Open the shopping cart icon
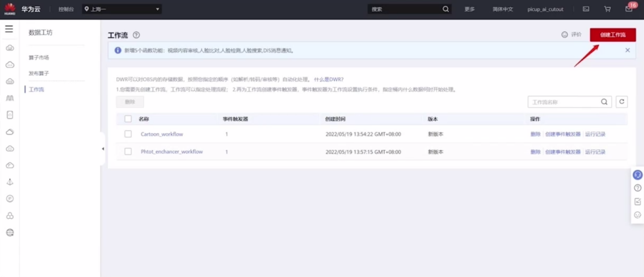The image size is (644, 277). pos(607,9)
